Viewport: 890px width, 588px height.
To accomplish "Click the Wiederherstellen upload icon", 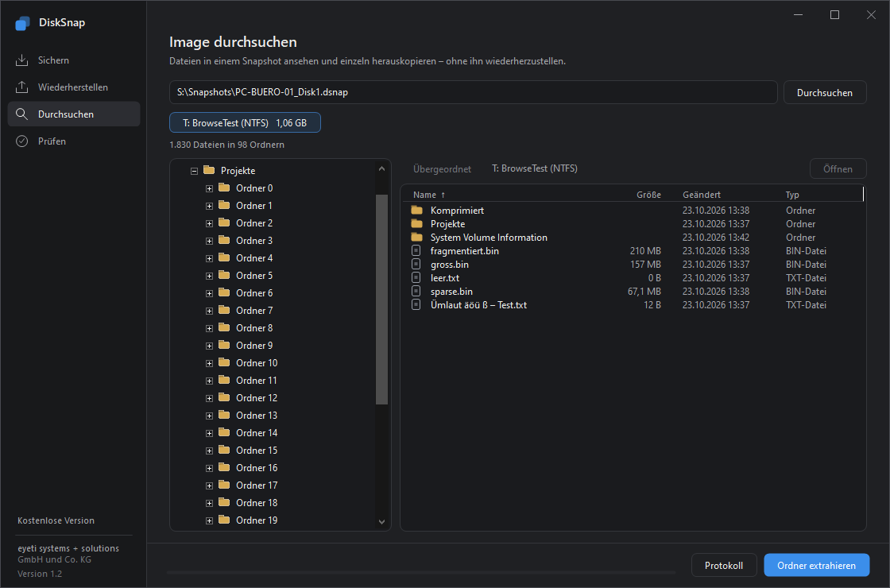I will click(x=21, y=87).
